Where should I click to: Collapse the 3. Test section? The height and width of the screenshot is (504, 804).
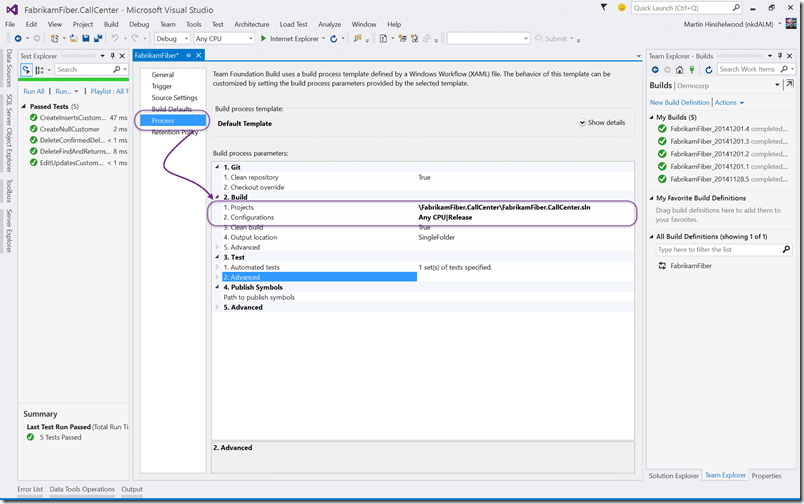(x=217, y=257)
